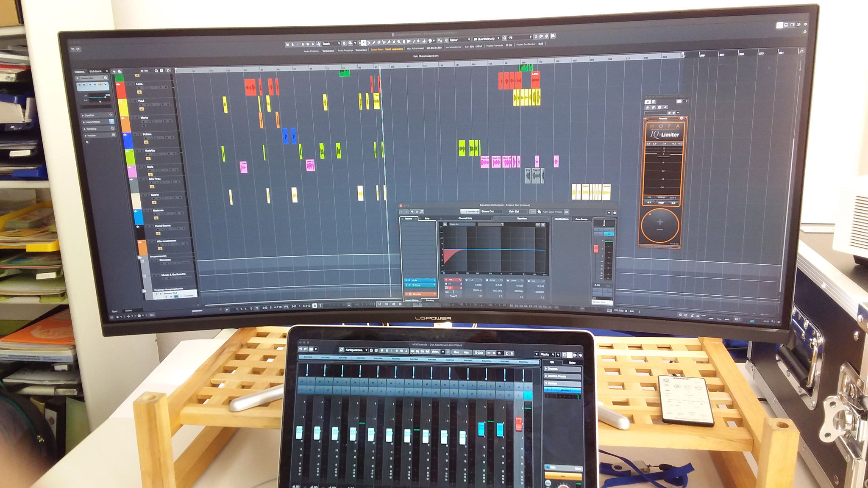Image resolution: width=868 pixels, height=488 pixels.
Task: Open IQ-Limiter insert slot dropdown arrow
Action: (x=435, y=294)
